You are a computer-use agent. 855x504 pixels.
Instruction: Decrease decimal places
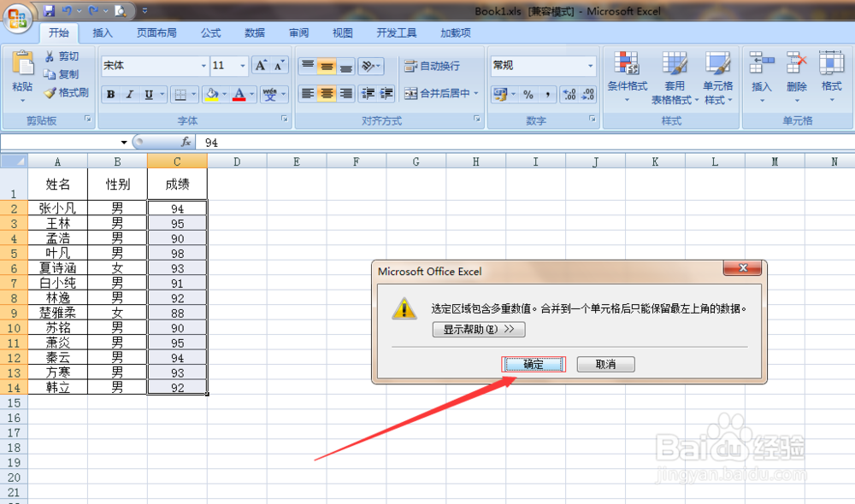(x=588, y=94)
